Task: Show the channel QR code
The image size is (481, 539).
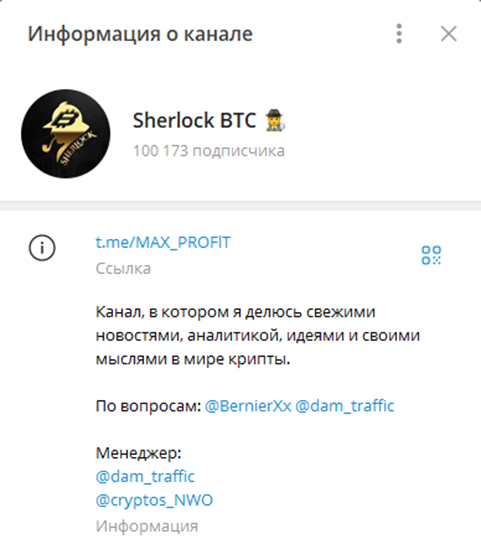Action: point(431,255)
